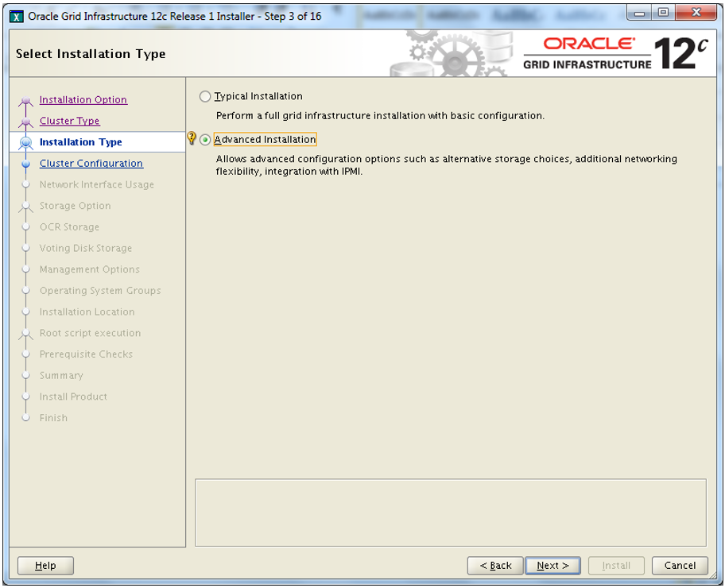This screenshot has height=588, width=725.
Task: Click the Installation Option step marker icon
Action: coord(26,101)
